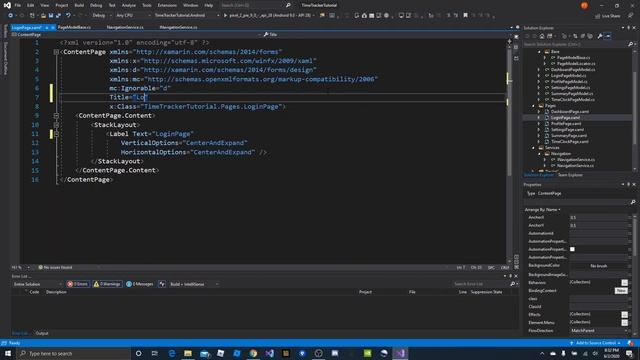The width and height of the screenshot is (640, 360).
Task: Click the Windows Start button
Action: tap(8, 353)
